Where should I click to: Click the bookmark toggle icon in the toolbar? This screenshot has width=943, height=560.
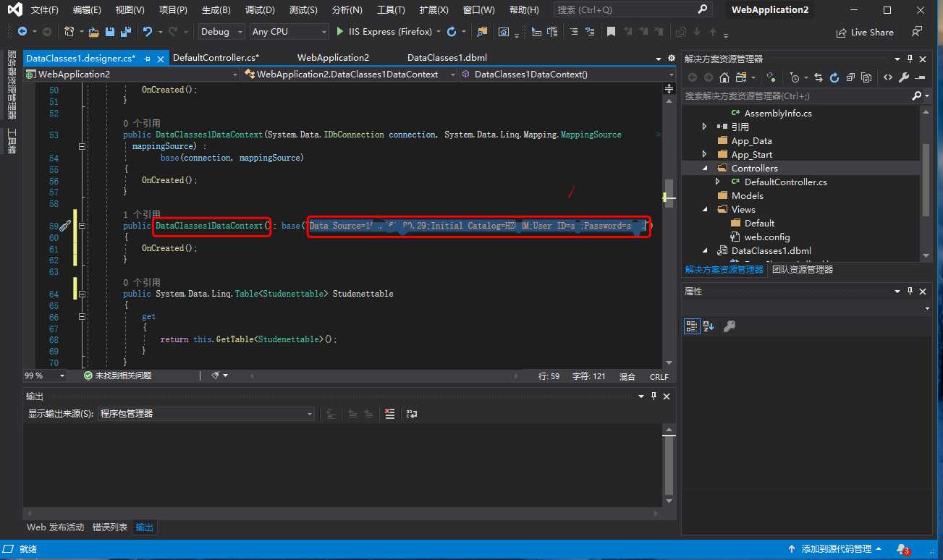pos(611,32)
